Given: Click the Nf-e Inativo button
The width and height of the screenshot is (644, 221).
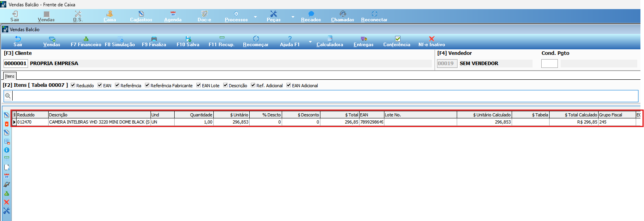Looking at the screenshot, I should (x=431, y=41).
